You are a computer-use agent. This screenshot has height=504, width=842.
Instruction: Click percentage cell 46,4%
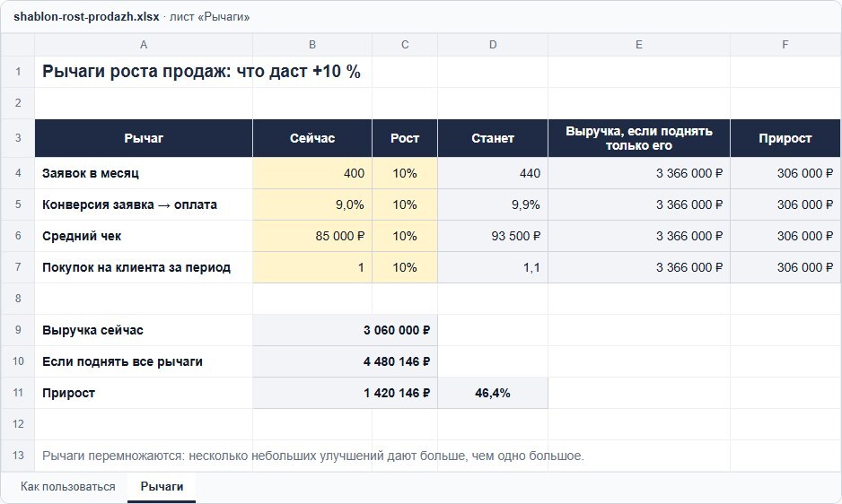(493, 393)
